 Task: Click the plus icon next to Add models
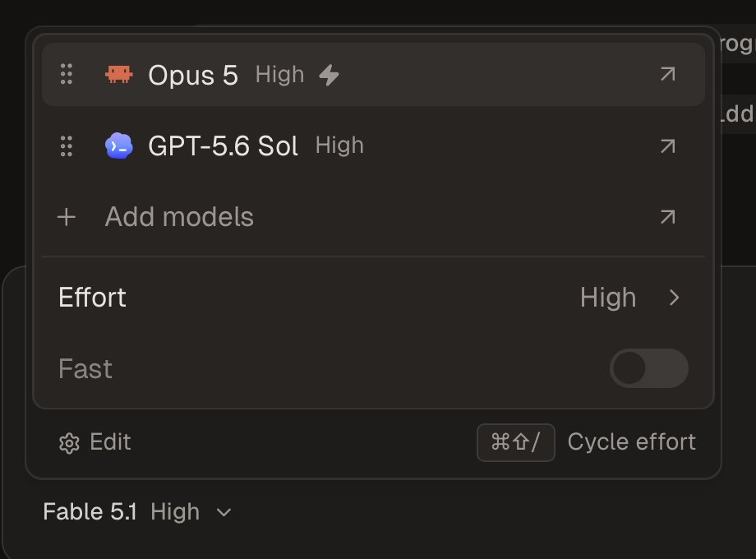[67, 217]
